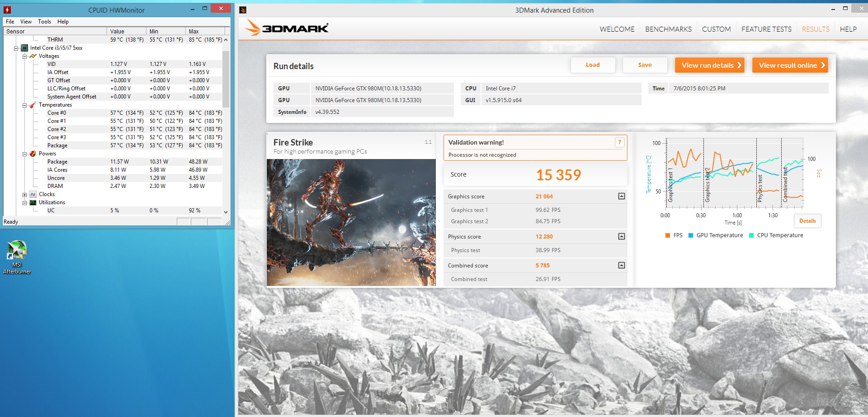Viewport: 868px width, 417px height.
Task: Click the Clocks category icon
Action: (x=33, y=194)
